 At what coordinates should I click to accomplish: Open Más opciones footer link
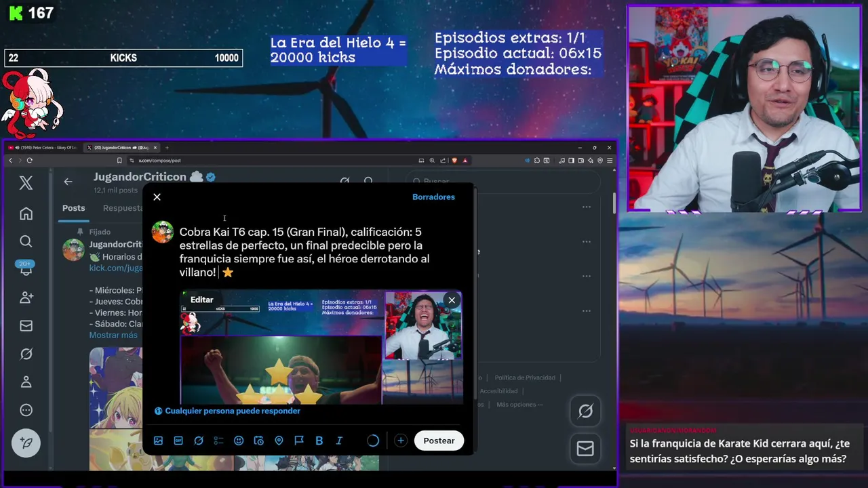(x=519, y=405)
